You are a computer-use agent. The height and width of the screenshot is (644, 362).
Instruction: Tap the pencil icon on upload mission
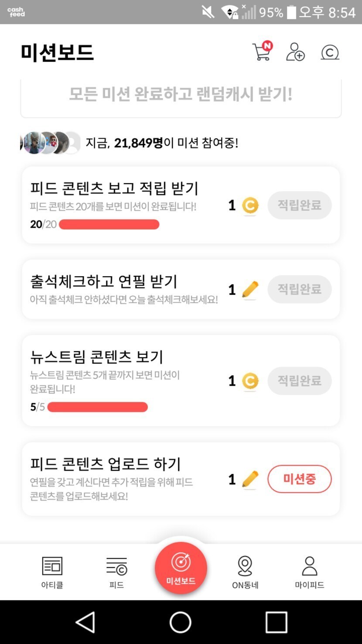pos(250,480)
